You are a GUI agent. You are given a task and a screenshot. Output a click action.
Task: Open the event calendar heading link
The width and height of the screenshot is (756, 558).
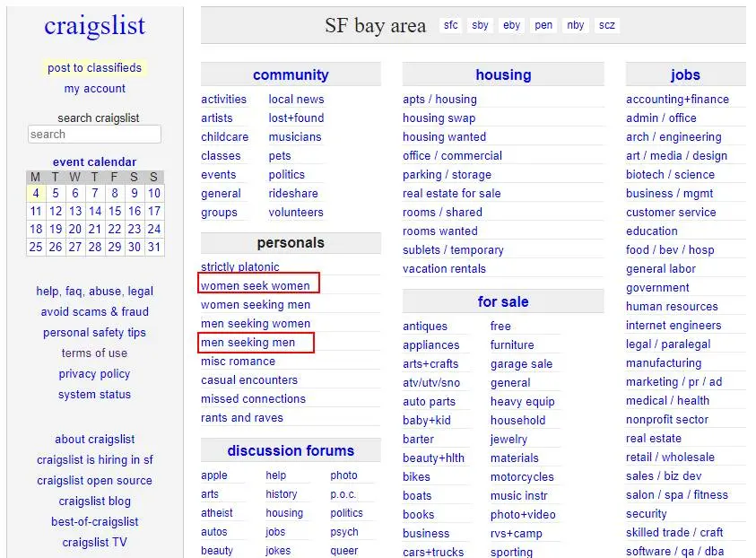[94, 162]
